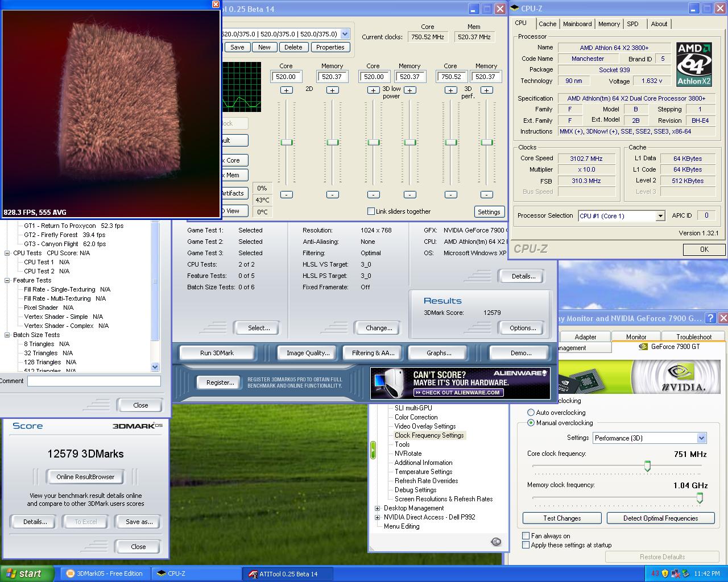
Task: Open the About tab in CPU-Z
Action: point(659,24)
